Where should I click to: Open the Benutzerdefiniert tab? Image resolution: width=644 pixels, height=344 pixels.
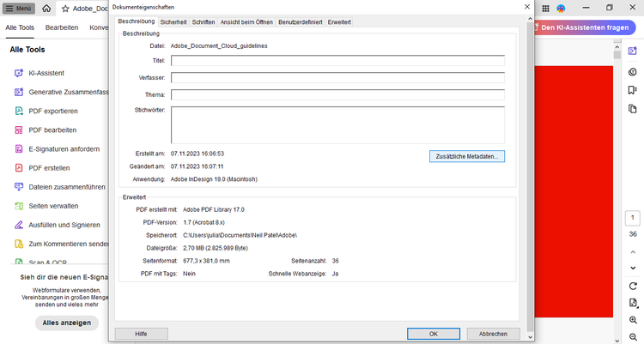point(301,22)
